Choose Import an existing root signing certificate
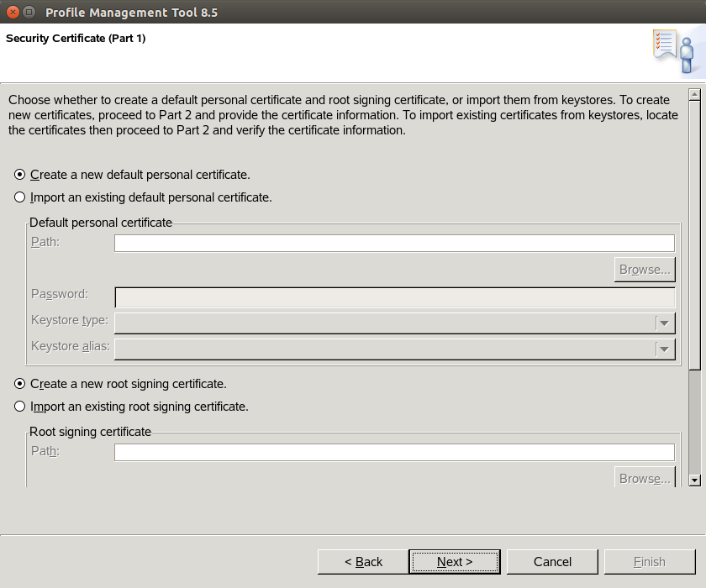706x588 pixels. pyautogui.click(x=19, y=407)
